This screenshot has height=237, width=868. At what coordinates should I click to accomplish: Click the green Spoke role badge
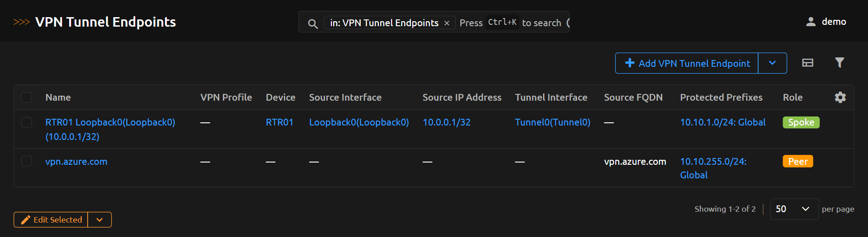tap(801, 122)
